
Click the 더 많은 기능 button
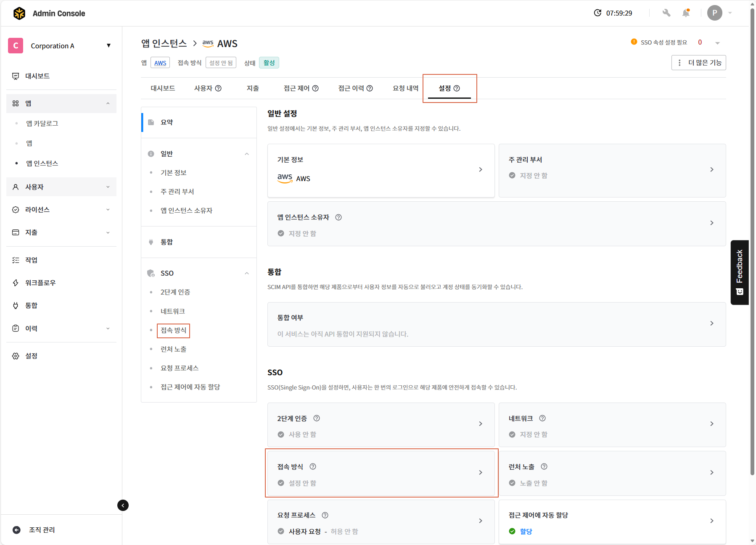click(698, 63)
